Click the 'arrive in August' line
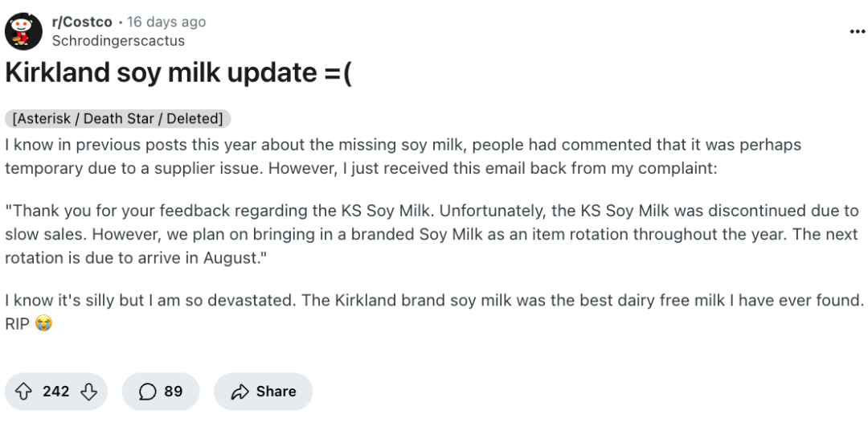The width and height of the screenshot is (868, 423). tap(136, 259)
